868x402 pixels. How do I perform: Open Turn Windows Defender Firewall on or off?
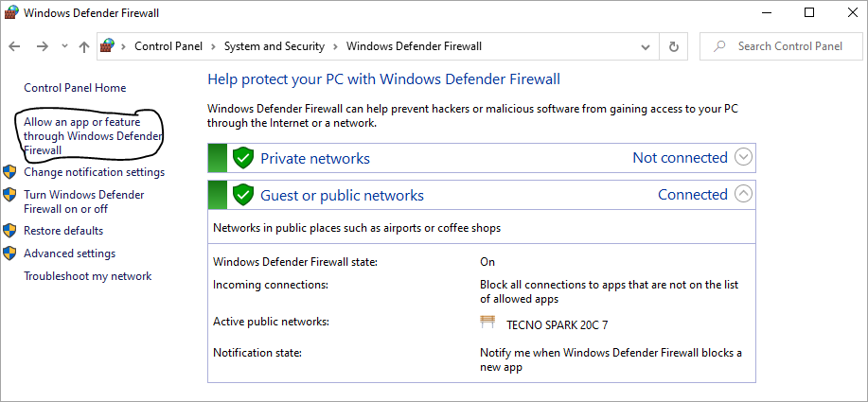coord(84,201)
